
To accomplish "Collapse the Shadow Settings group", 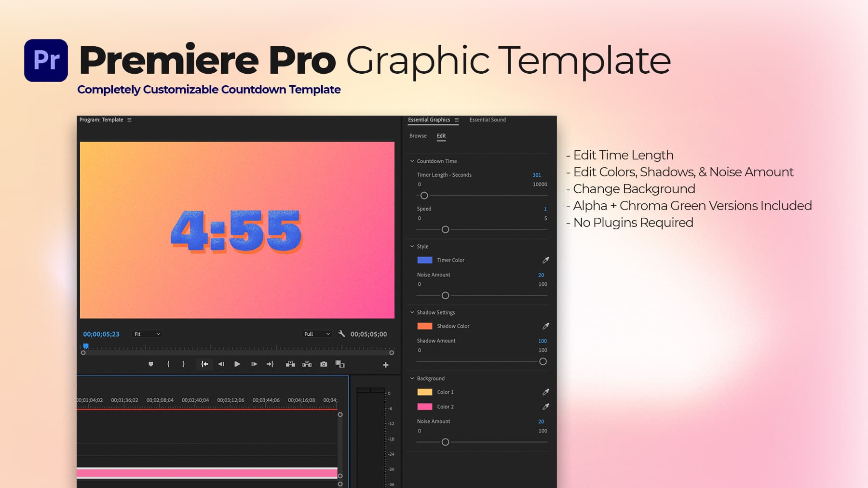I will [412, 312].
